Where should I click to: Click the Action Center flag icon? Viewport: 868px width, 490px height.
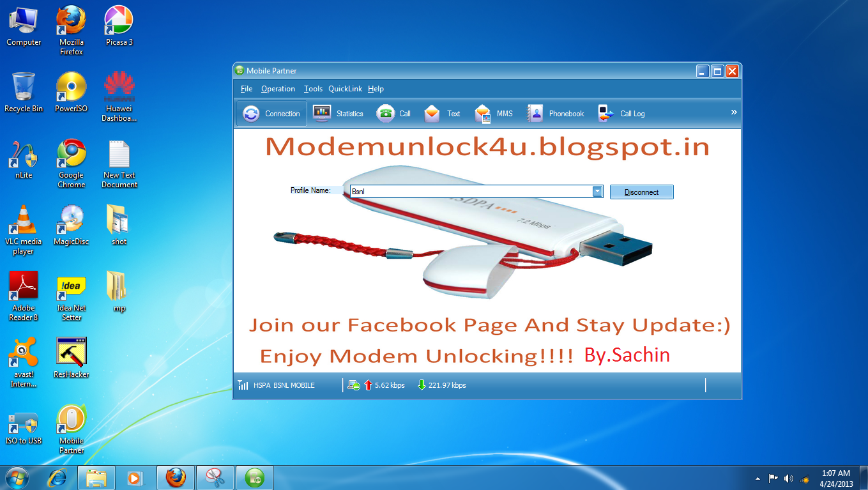(x=773, y=478)
